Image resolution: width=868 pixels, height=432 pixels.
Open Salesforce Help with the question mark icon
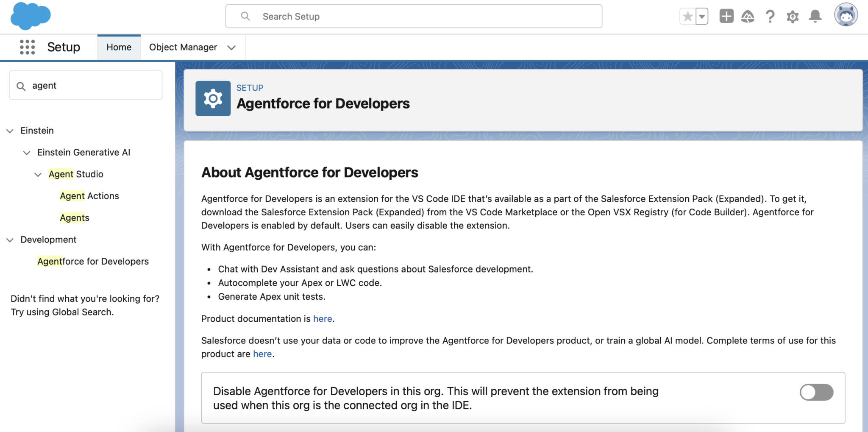point(770,16)
